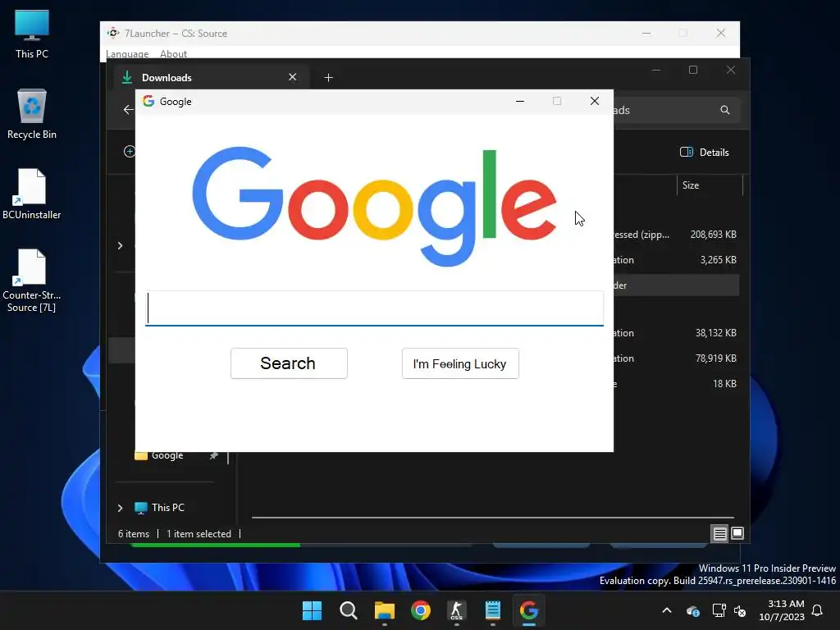Click the New plus icon in File Explorer

pyautogui.click(x=129, y=152)
